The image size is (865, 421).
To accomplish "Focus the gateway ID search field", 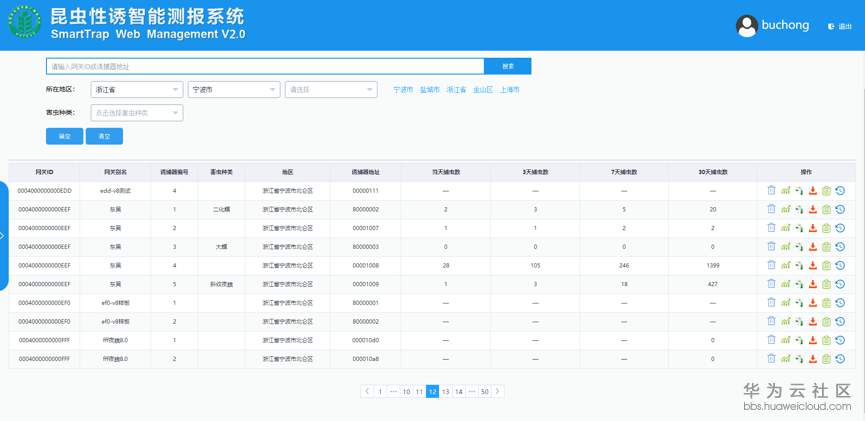I will pos(265,66).
